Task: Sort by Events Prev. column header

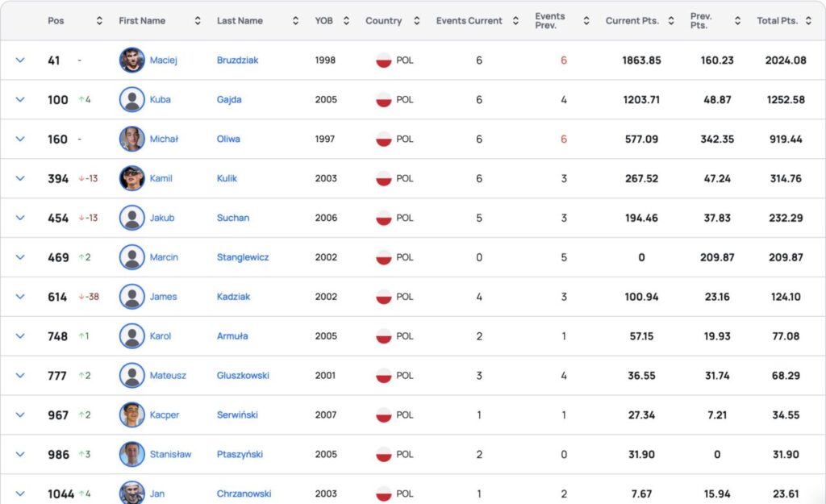Action: click(x=550, y=21)
